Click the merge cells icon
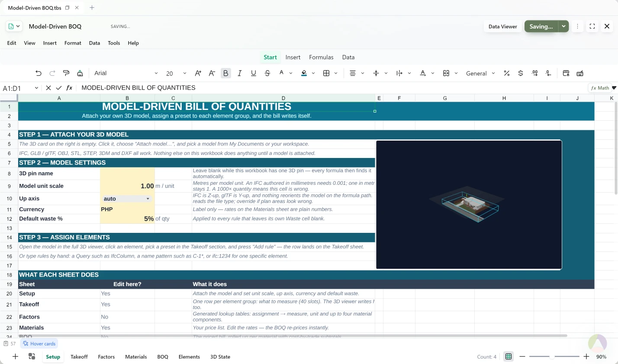This screenshot has height=364, width=618. (x=446, y=73)
